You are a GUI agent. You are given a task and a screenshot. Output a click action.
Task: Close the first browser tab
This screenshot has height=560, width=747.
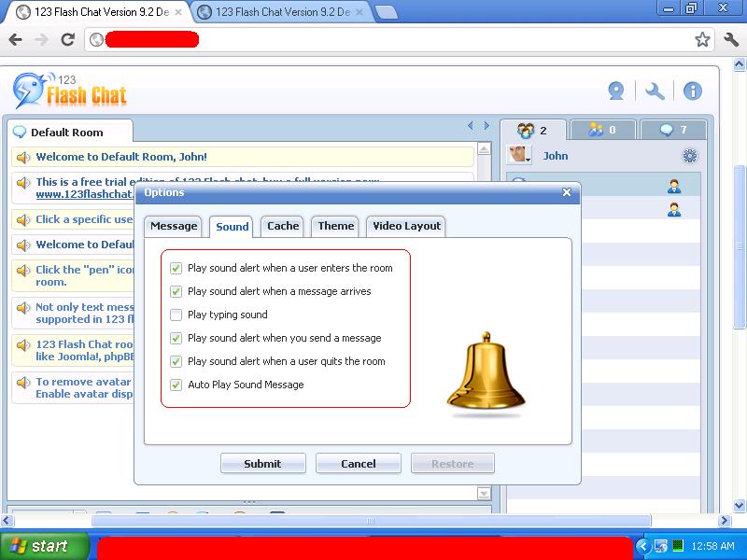(178, 12)
